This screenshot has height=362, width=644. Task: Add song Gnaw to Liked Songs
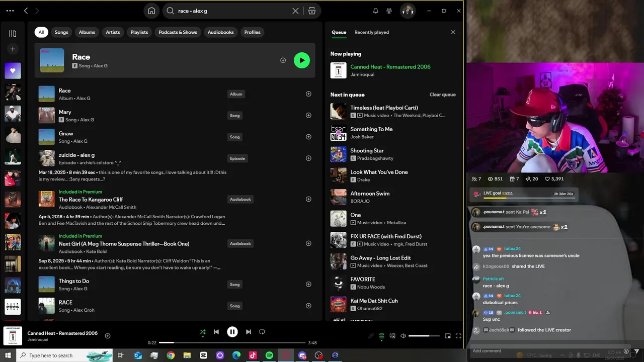click(x=308, y=137)
